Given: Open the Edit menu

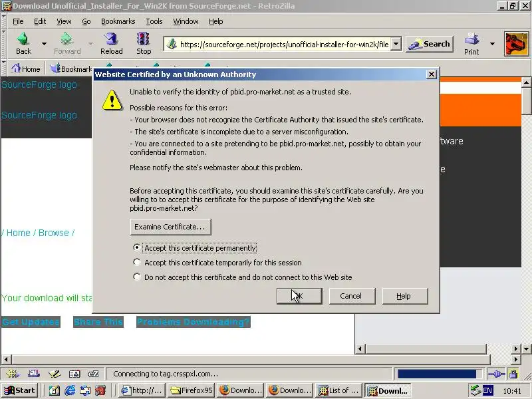Looking at the screenshot, I should point(40,21).
